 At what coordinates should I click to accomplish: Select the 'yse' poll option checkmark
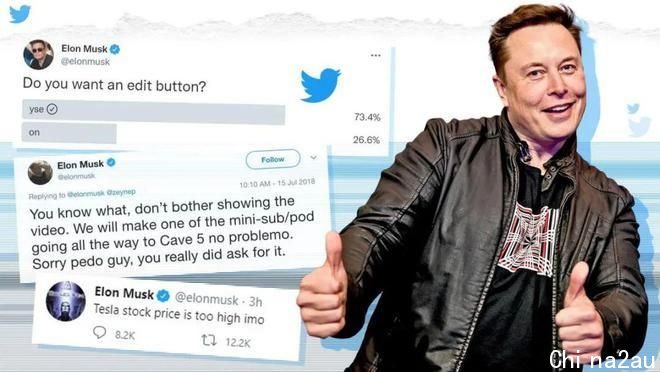[x=52, y=109]
